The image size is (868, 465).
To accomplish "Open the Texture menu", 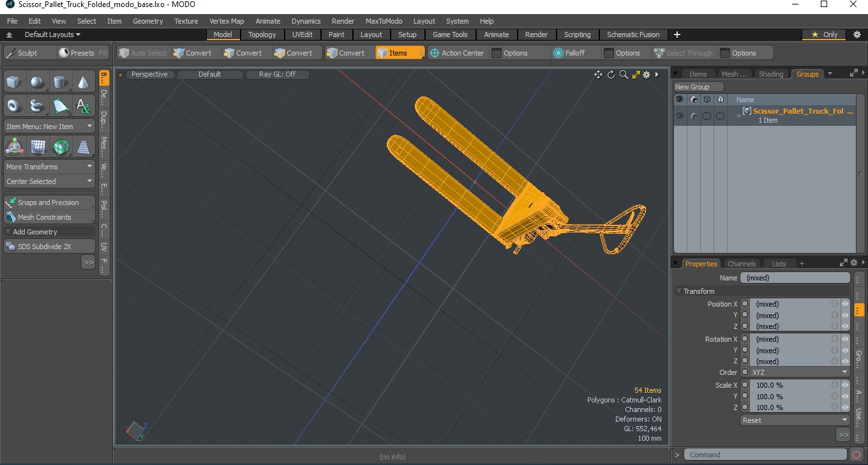I will pos(186,21).
